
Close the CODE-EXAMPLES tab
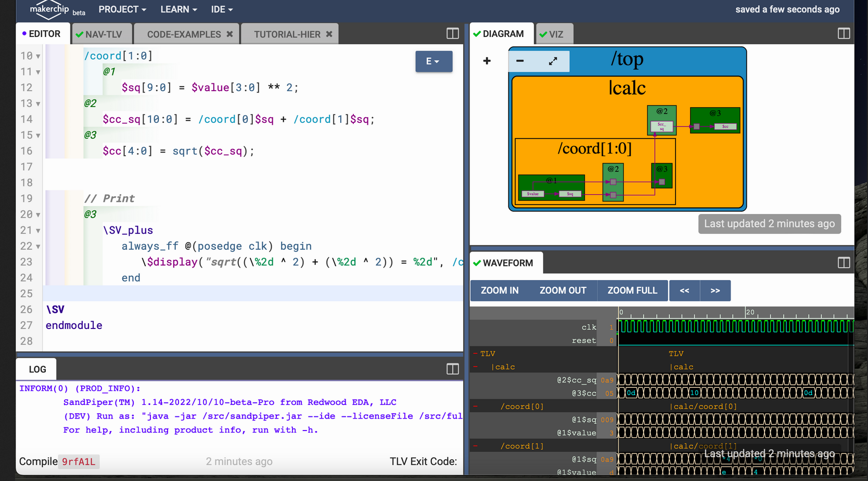229,33
